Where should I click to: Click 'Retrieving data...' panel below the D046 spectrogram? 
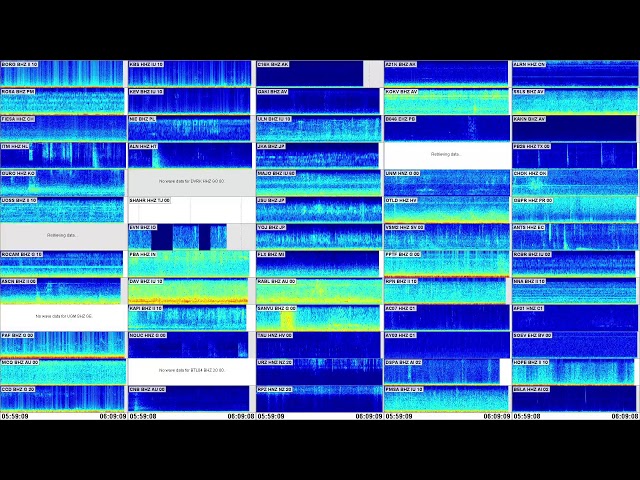click(446, 154)
